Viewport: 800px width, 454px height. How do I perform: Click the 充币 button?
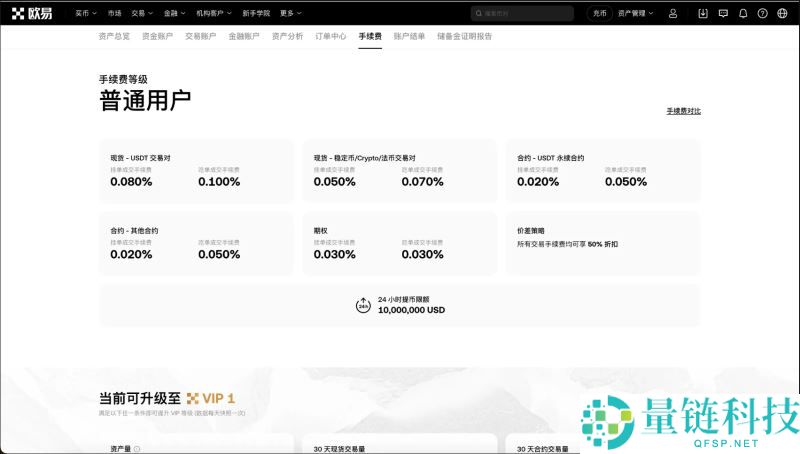coord(600,13)
